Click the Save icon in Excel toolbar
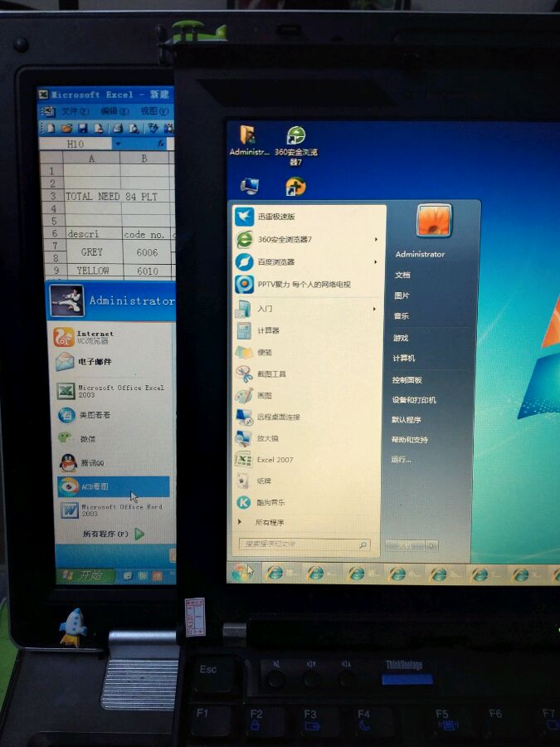 pos(83,128)
